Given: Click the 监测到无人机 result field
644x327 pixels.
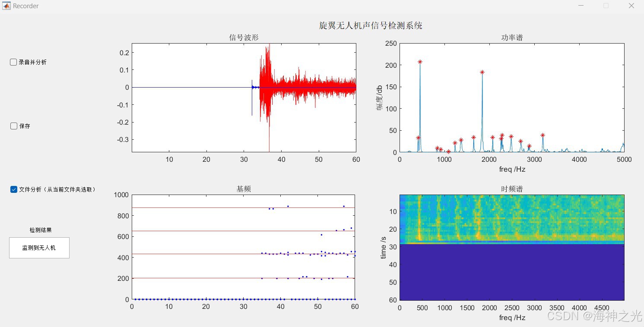Looking at the screenshot, I should pyautogui.click(x=39, y=248).
